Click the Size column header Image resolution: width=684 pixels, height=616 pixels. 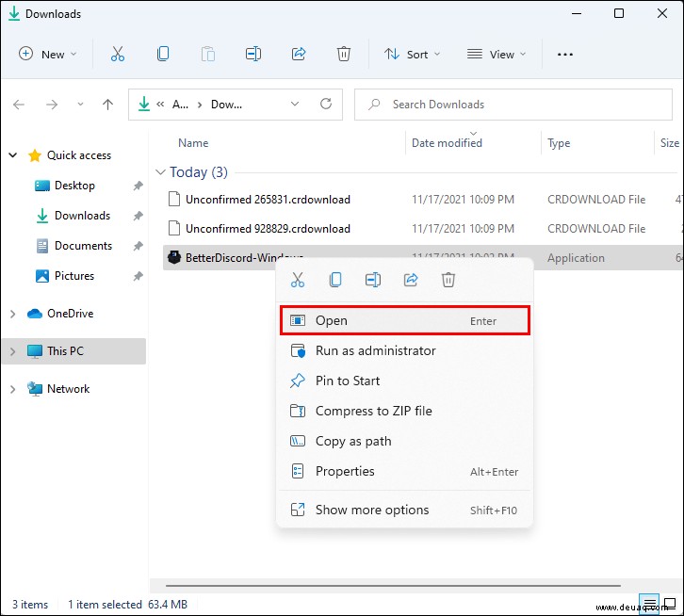tap(670, 143)
